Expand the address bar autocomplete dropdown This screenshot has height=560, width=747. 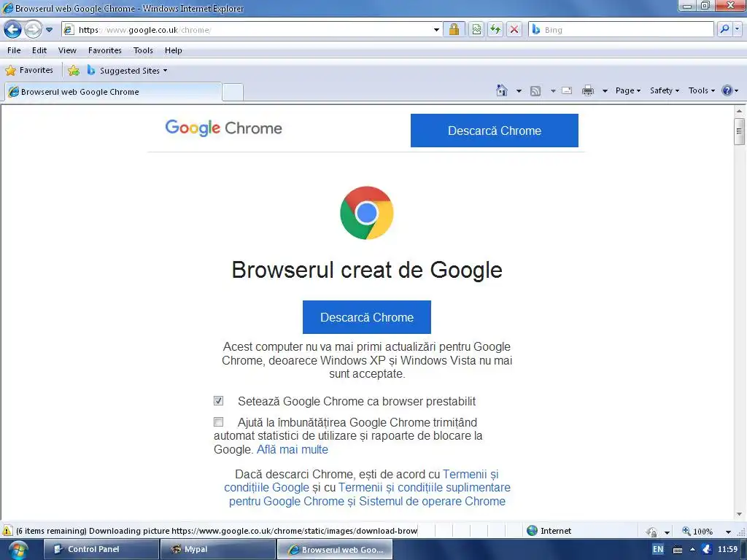pos(436,29)
